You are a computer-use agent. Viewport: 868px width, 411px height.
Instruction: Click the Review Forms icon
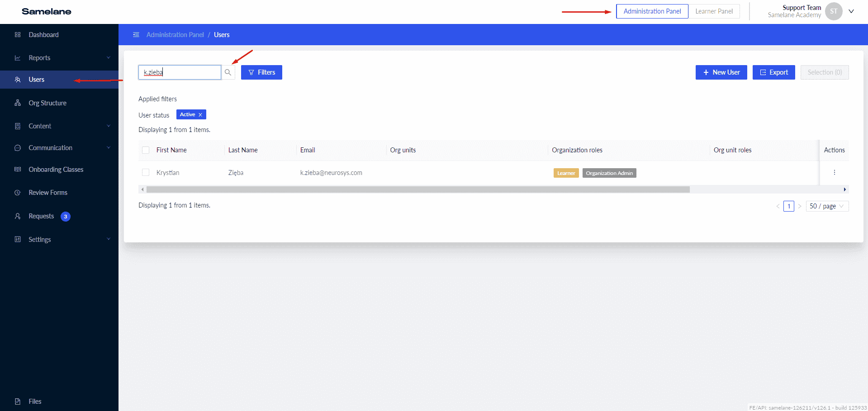click(18, 193)
